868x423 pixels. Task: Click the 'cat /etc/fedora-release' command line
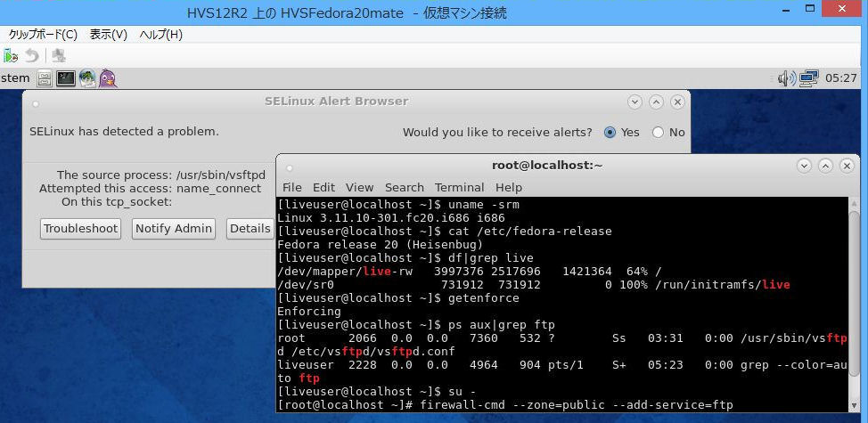[x=445, y=232]
